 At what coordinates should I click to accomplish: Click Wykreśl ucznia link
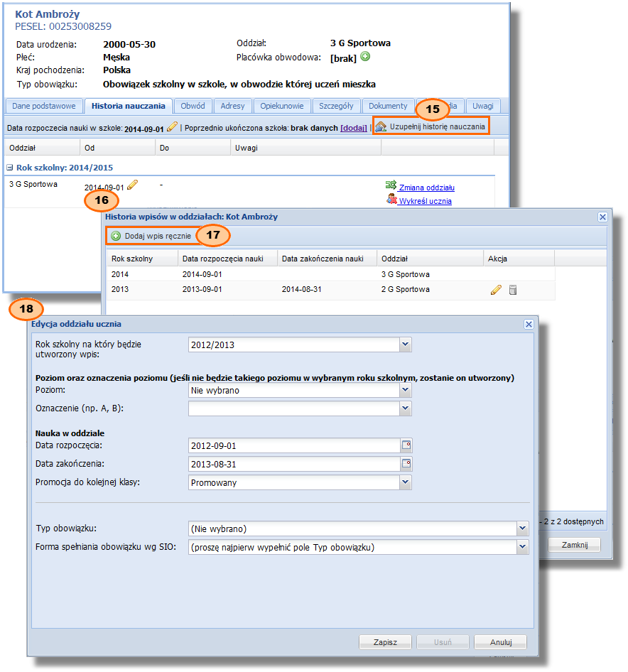click(425, 201)
